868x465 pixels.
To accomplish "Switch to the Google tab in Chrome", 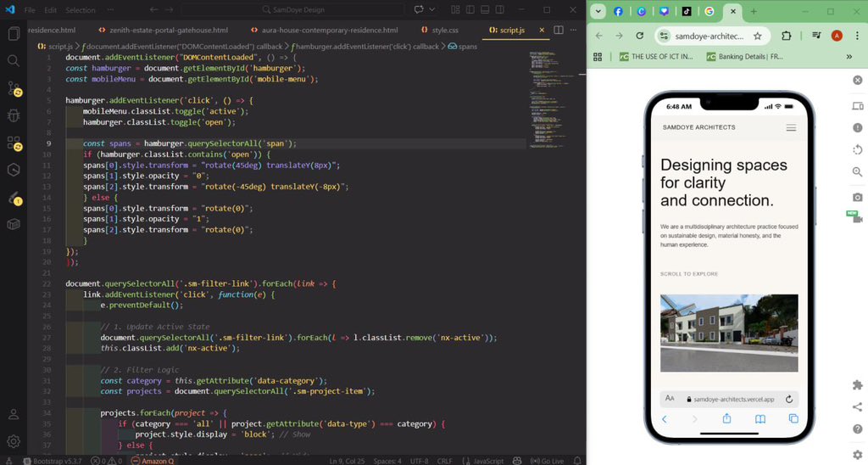I will pos(709,11).
